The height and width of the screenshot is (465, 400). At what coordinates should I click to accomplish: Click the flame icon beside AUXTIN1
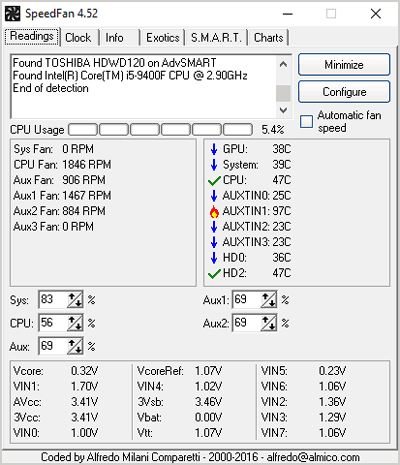[214, 211]
